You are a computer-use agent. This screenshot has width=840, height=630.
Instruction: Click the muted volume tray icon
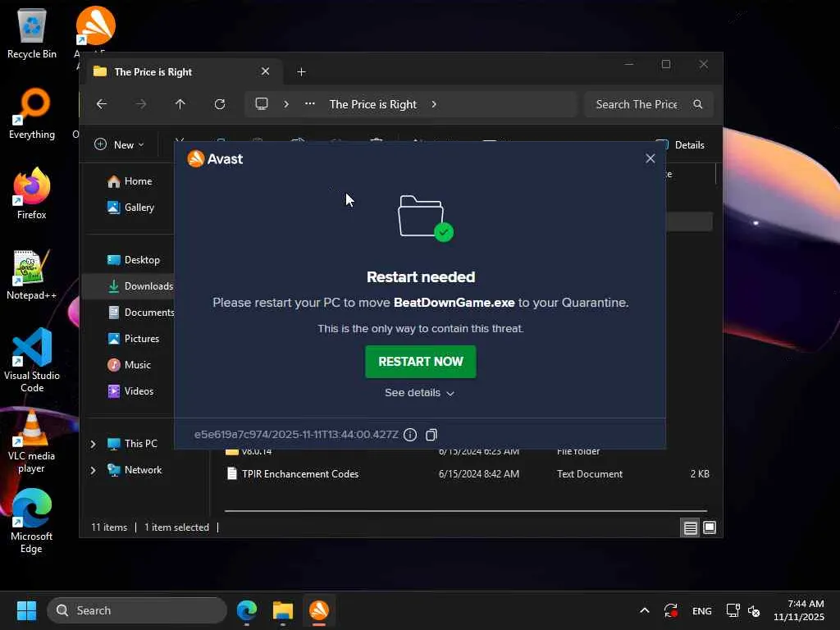754,610
